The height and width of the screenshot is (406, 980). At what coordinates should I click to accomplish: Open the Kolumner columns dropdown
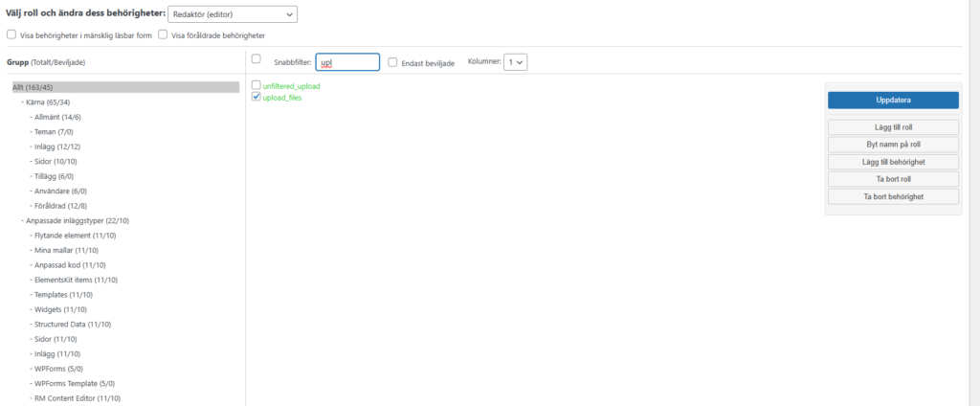(516, 61)
